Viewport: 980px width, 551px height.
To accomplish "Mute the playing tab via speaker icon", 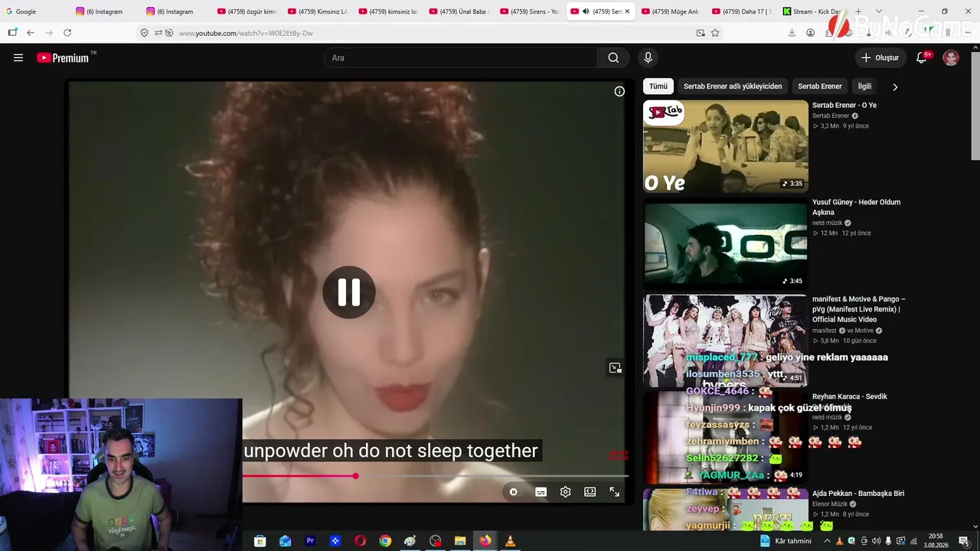I will pos(586,11).
